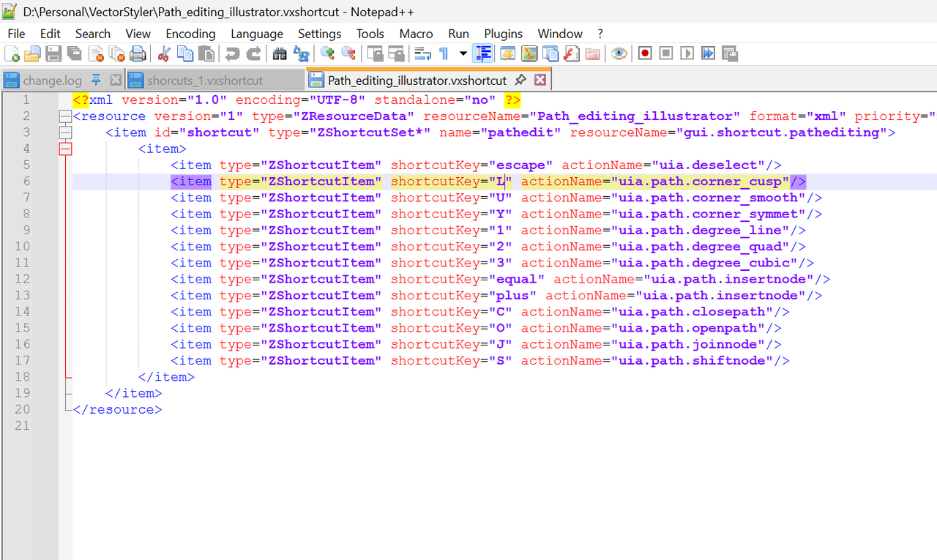
Task: Undo the last edit via toolbar
Action: pos(232,53)
